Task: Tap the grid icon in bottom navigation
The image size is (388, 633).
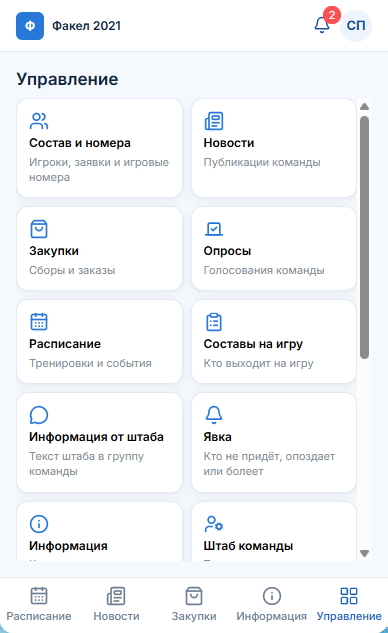Action: pyautogui.click(x=349, y=596)
